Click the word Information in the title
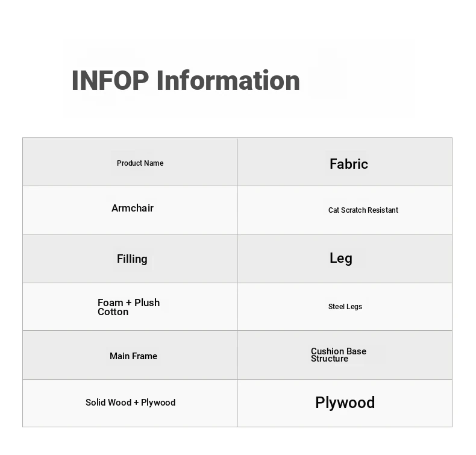Viewport: 476px width, 455px height. click(x=228, y=80)
